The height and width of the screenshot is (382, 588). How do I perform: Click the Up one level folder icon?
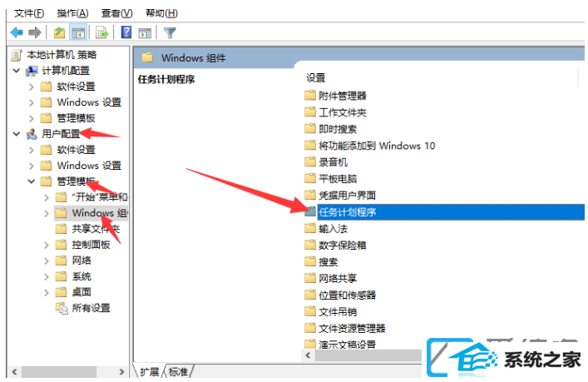pos(59,32)
